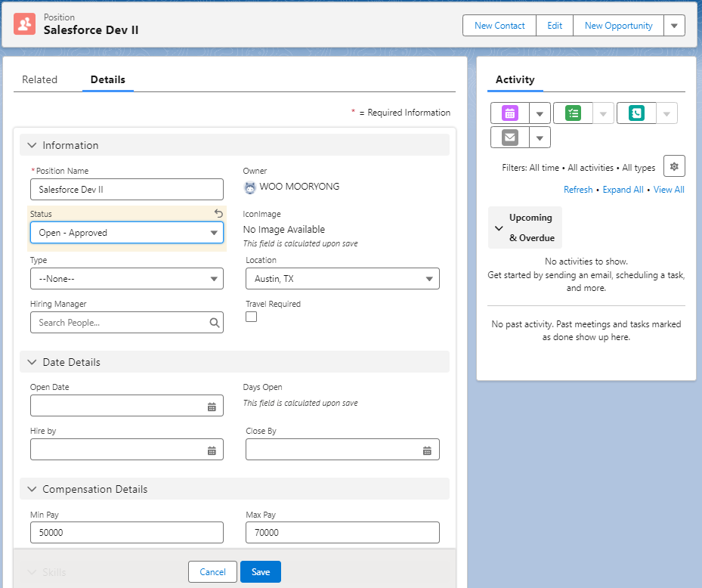Click the New Task checklist icon
702x588 pixels.
pos(573,113)
